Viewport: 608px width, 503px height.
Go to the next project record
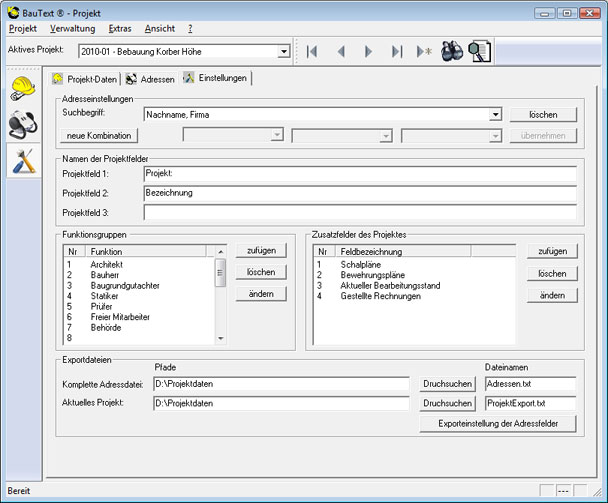coord(368,51)
